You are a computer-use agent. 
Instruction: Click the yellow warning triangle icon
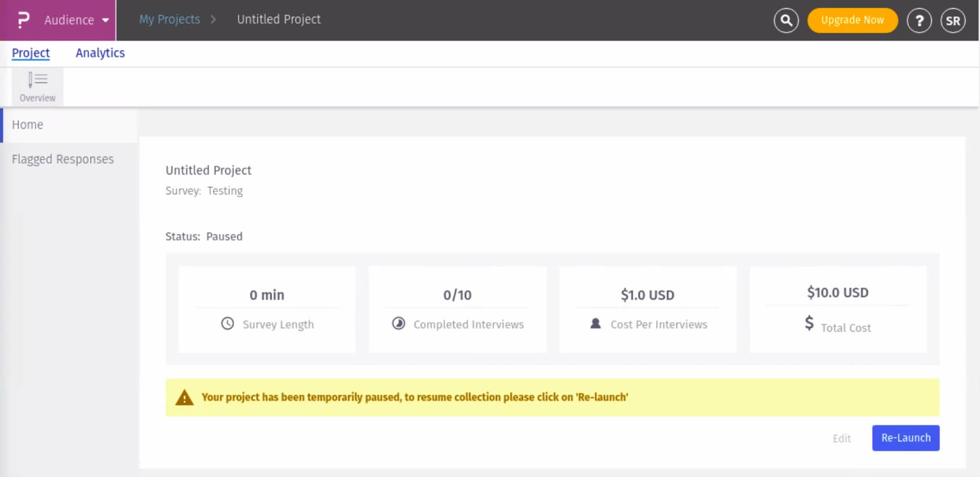click(x=185, y=397)
